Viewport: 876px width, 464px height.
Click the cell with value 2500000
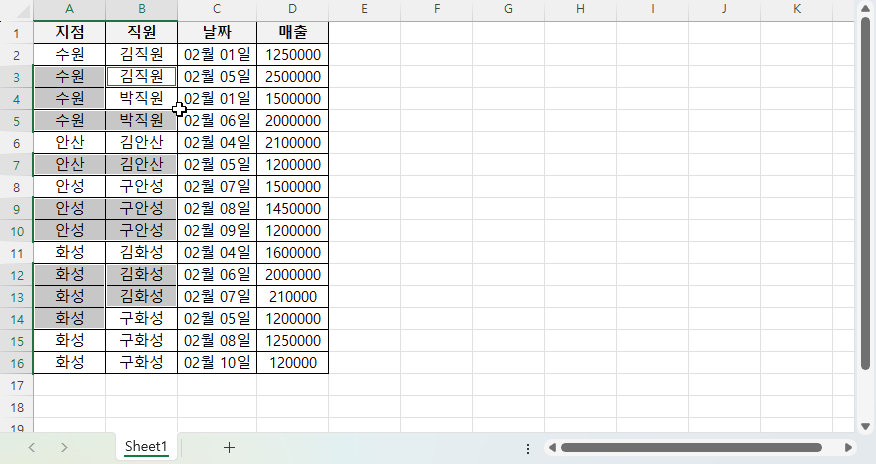point(293,76)
